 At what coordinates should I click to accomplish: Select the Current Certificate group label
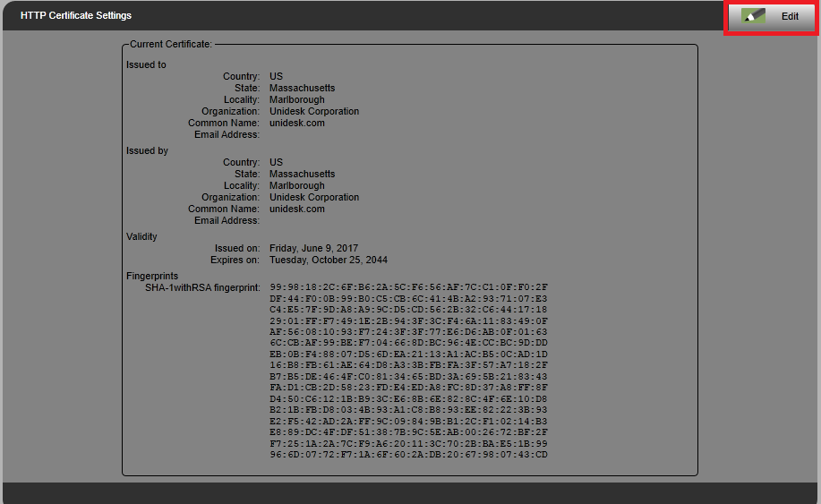point(171,44)
